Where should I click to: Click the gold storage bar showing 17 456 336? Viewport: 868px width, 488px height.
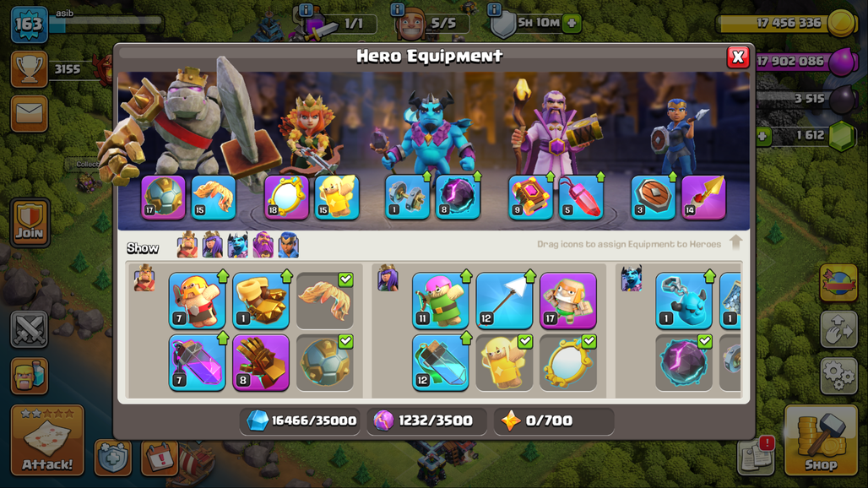point(787,24)
